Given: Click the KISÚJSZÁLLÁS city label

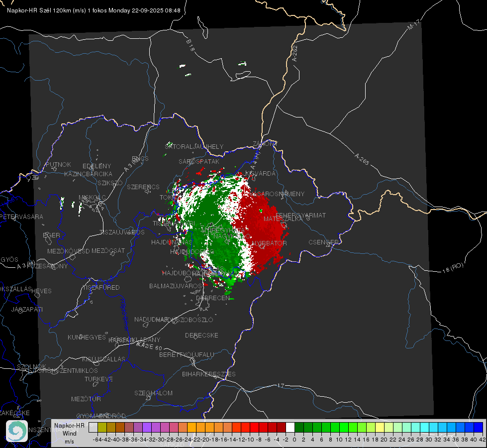Looking at the screenshot, I should pos(103,359).
